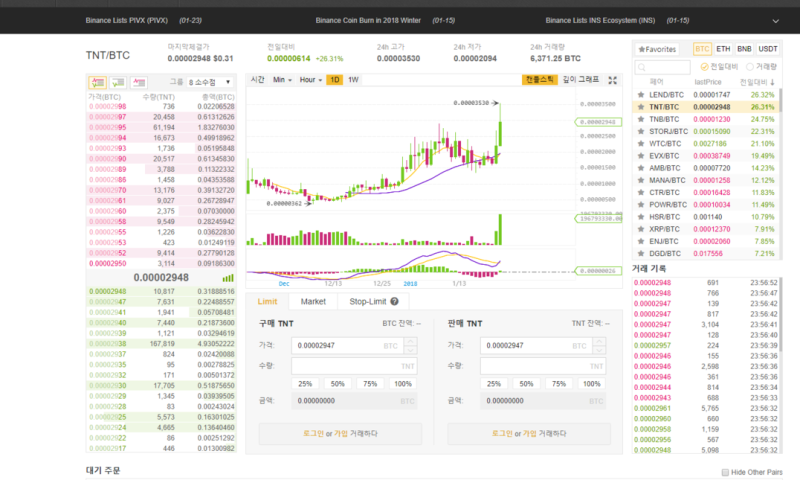
Task: Click the trade history scrollbar
Action: (780, 314)
